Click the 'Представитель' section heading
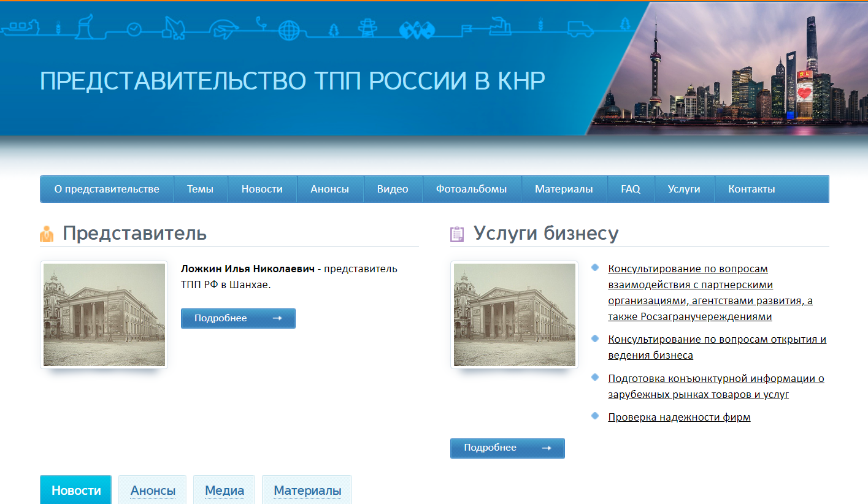868x504 pixels. click(x=134, y=234)
